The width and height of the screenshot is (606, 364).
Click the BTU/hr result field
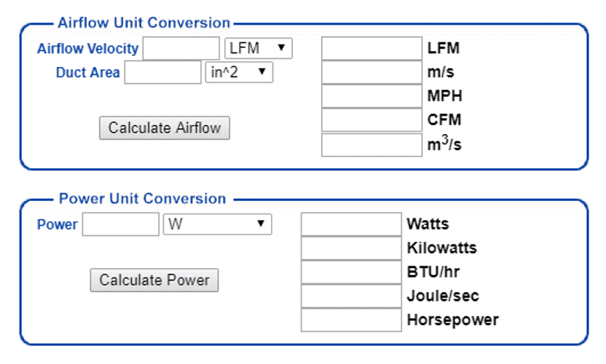(351, 272)
